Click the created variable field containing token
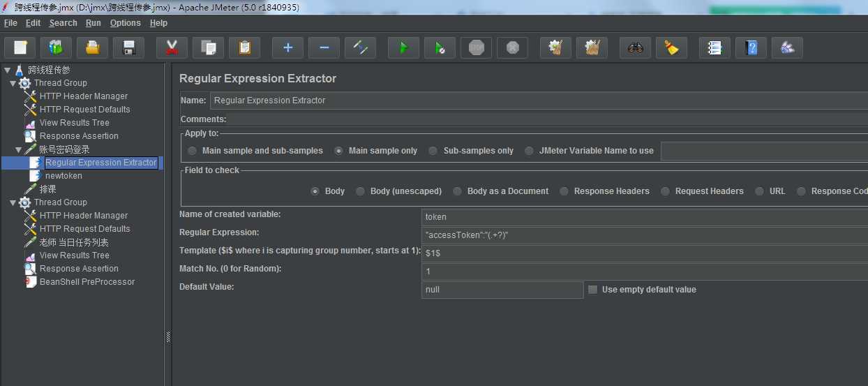Viewport: 868px width, 386px height. [645, 216]
